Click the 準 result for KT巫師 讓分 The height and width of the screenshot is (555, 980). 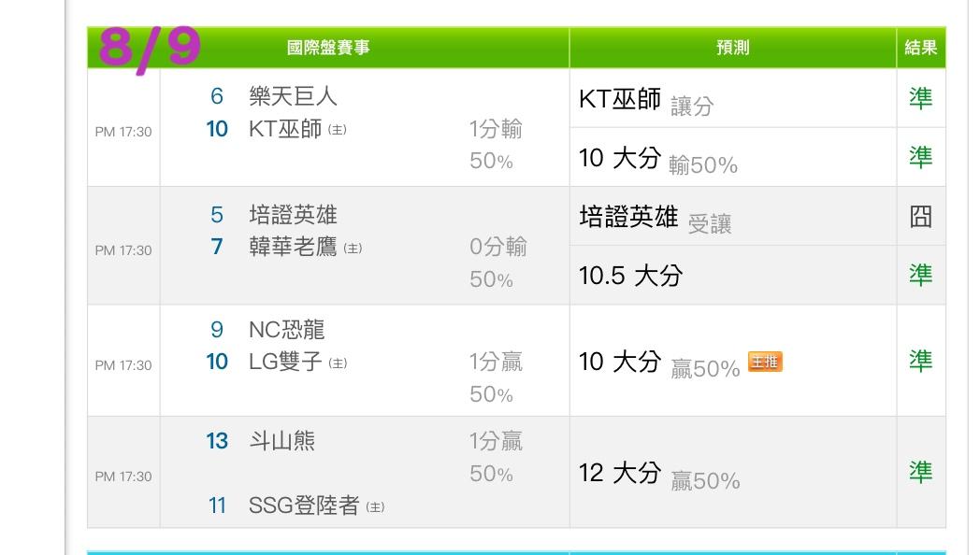(921, 98)
